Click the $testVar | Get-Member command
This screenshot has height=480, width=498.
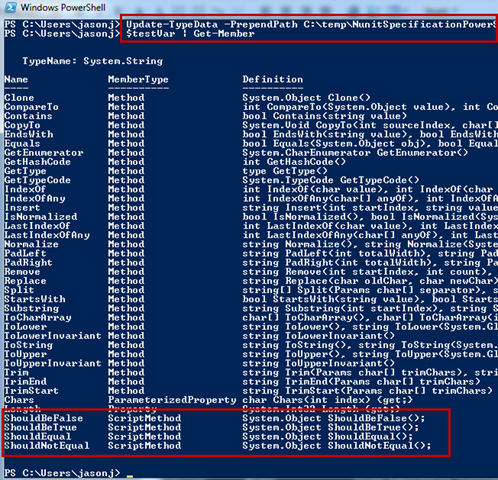[x=190, y=34]
